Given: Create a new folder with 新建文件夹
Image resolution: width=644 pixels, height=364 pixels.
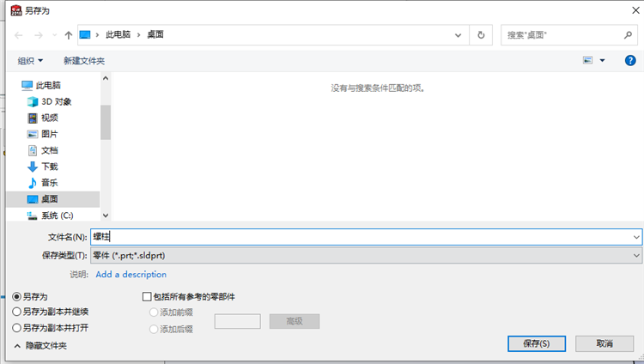Looking at the screenshot, I should click(84, 61).
